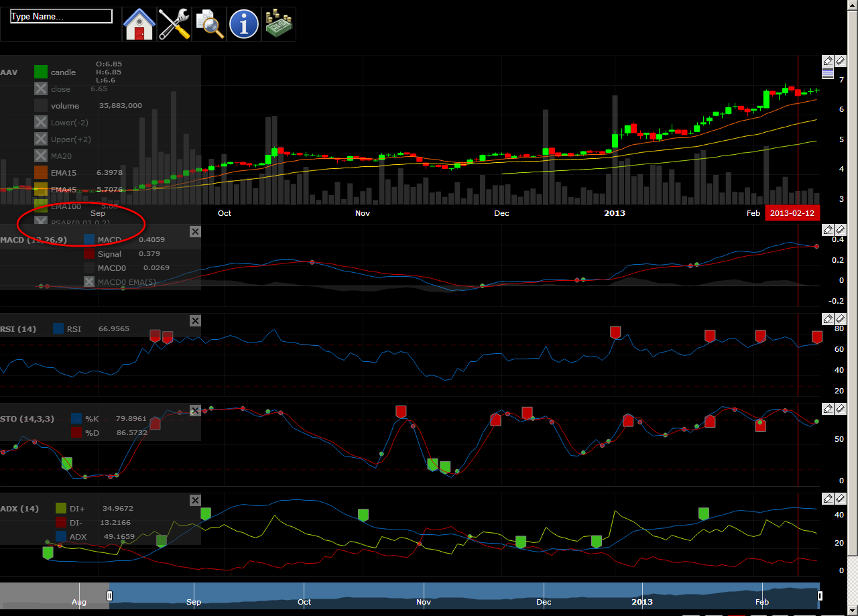Toggle the Upper(+2) band visibility
Viewport: 858px width, 616px height.
click(41, 139)
